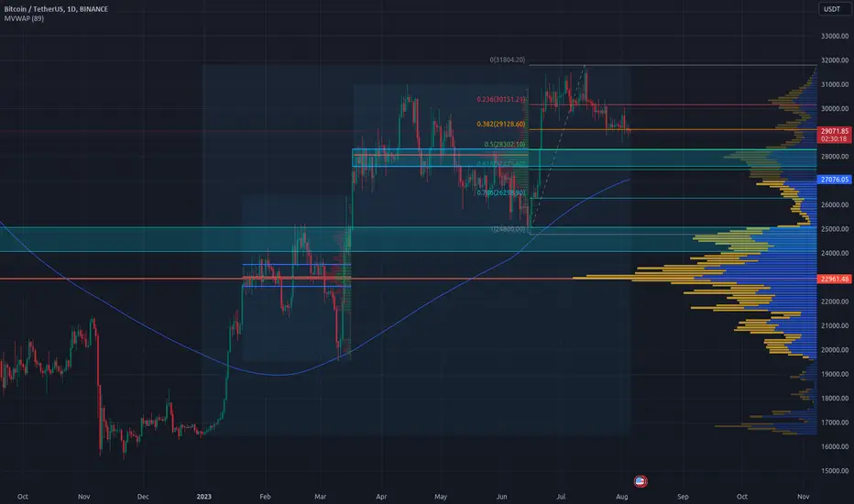
Task: Click the 15000.00 price axis label
Action: click(x=835, y=471)
